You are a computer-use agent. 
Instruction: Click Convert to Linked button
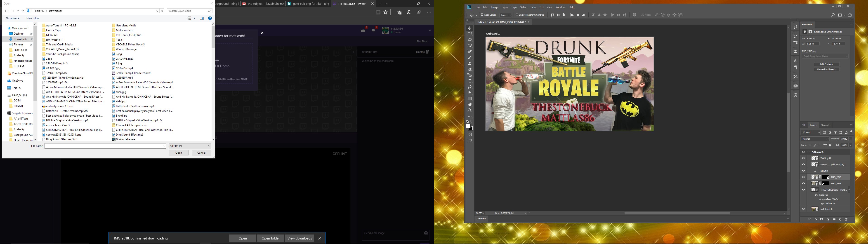(827, 69)
